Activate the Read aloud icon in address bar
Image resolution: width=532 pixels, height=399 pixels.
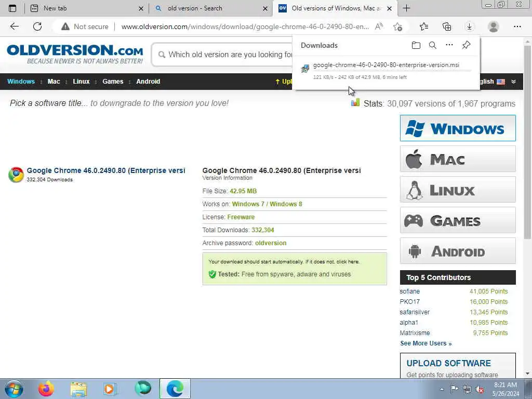pos(379,26)
